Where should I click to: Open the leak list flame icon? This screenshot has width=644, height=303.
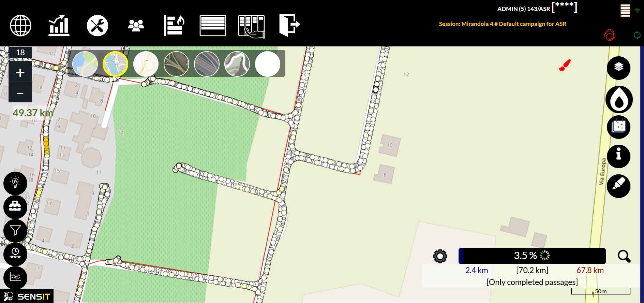tap(174, 26)
